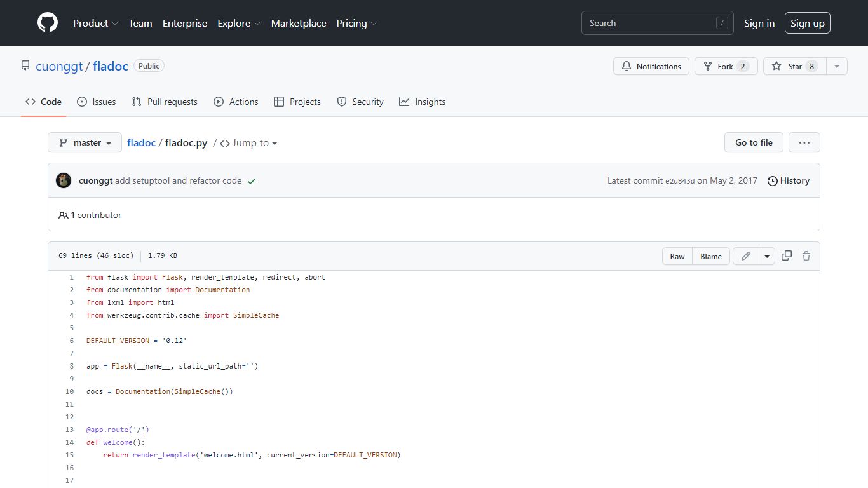The width and height of the screenshot is (868, 488).
Task: Switch to the Security tab
Action: click(360, 102)
